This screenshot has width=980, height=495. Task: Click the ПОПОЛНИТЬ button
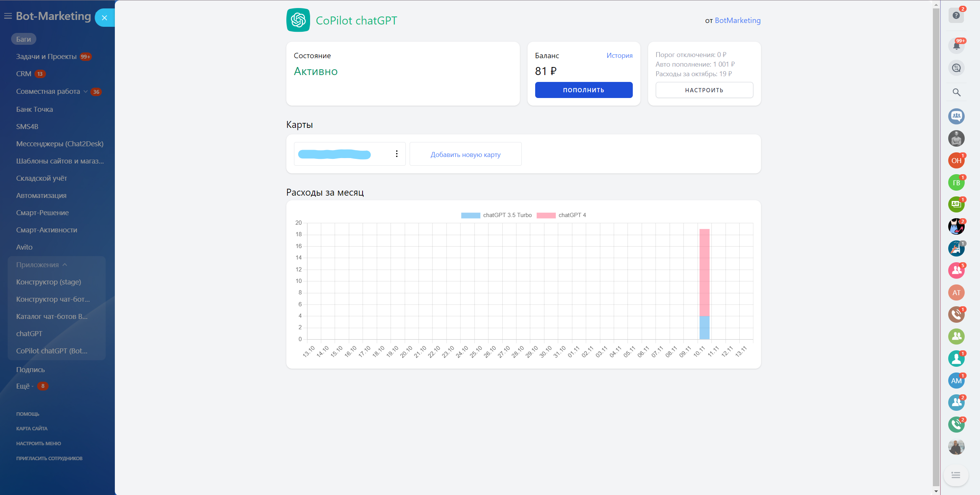583,90
